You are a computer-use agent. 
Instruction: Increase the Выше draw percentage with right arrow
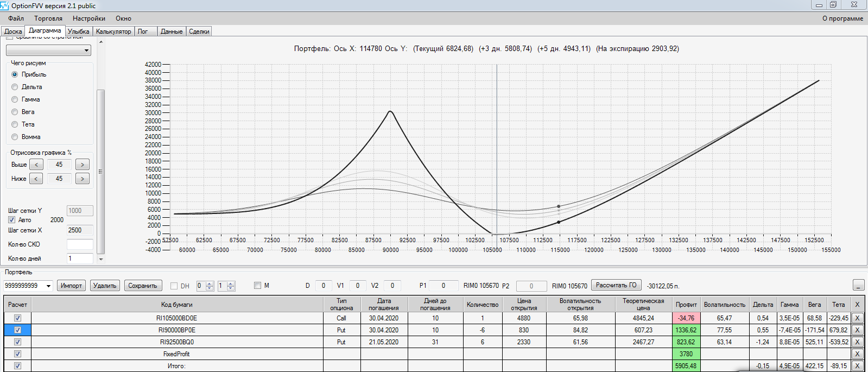83,165
